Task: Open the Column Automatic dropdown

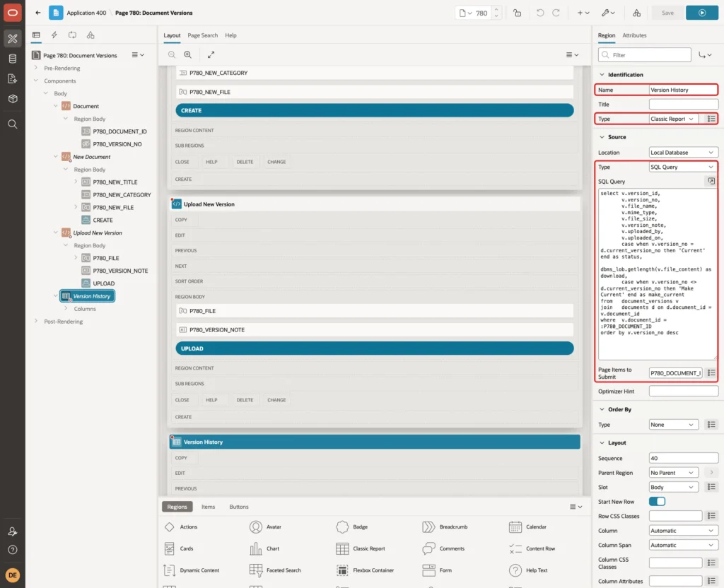Action: [x=683, y=531]
